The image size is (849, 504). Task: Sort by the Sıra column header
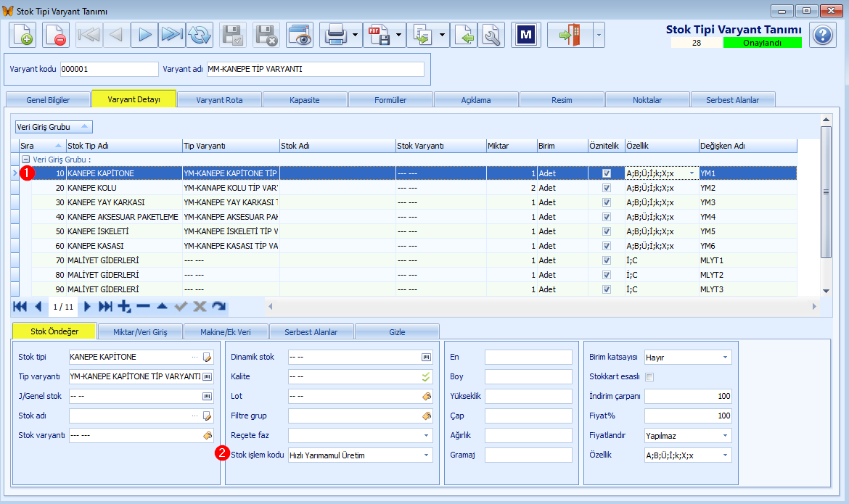coord(41,146)
